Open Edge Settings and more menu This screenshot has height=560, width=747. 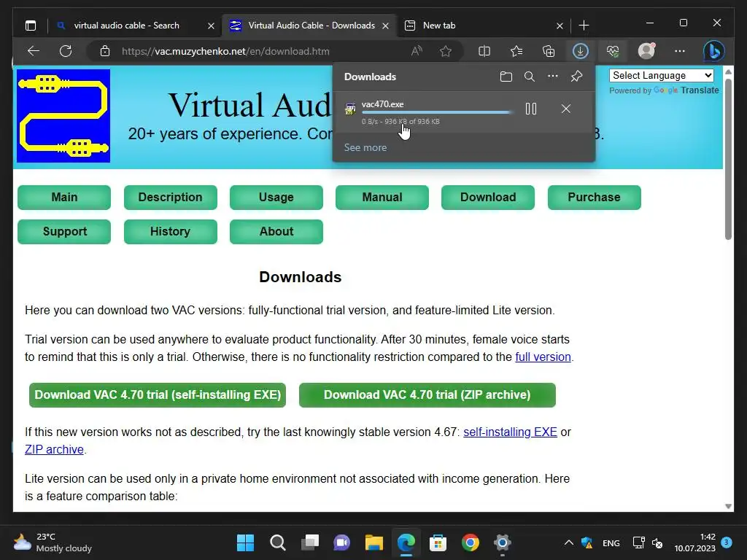pos(680,51)
